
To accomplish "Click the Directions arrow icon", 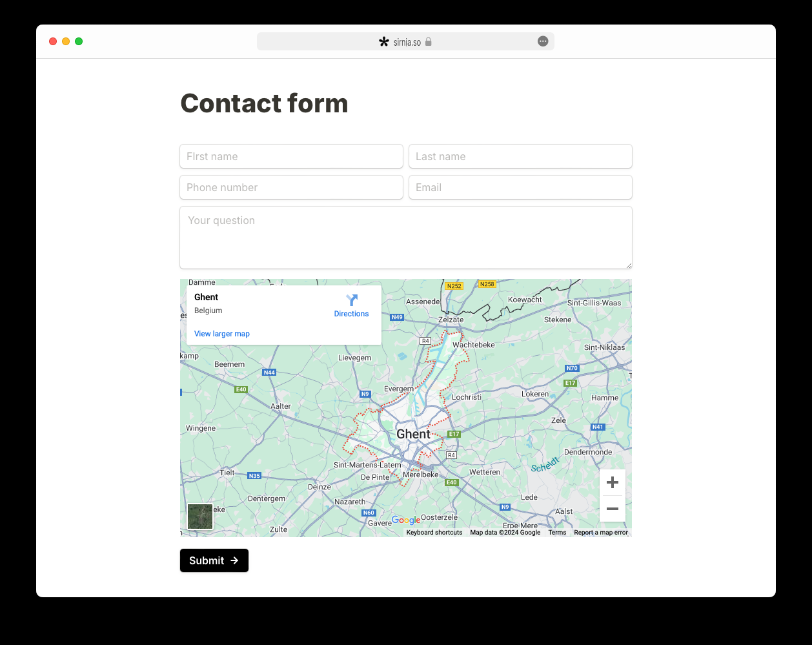I will 352,300.
